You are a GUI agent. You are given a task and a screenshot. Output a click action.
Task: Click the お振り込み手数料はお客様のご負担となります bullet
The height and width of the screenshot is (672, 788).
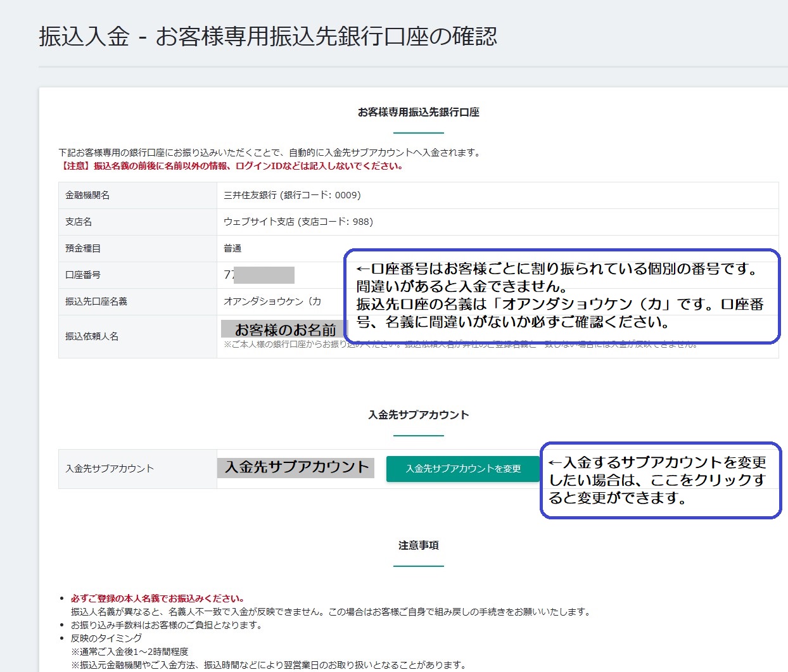point(167,625)
